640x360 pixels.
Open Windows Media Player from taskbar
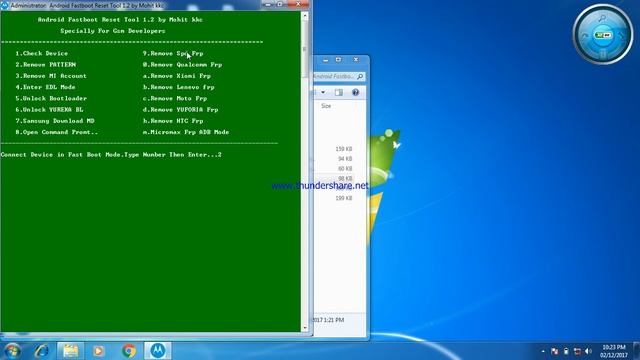point(98,351)
